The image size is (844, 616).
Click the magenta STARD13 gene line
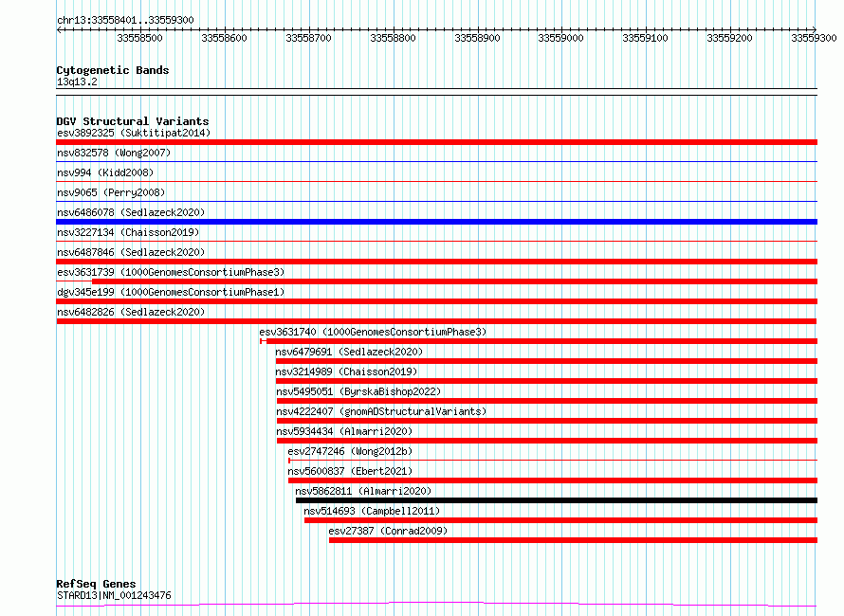pos(436,605)
